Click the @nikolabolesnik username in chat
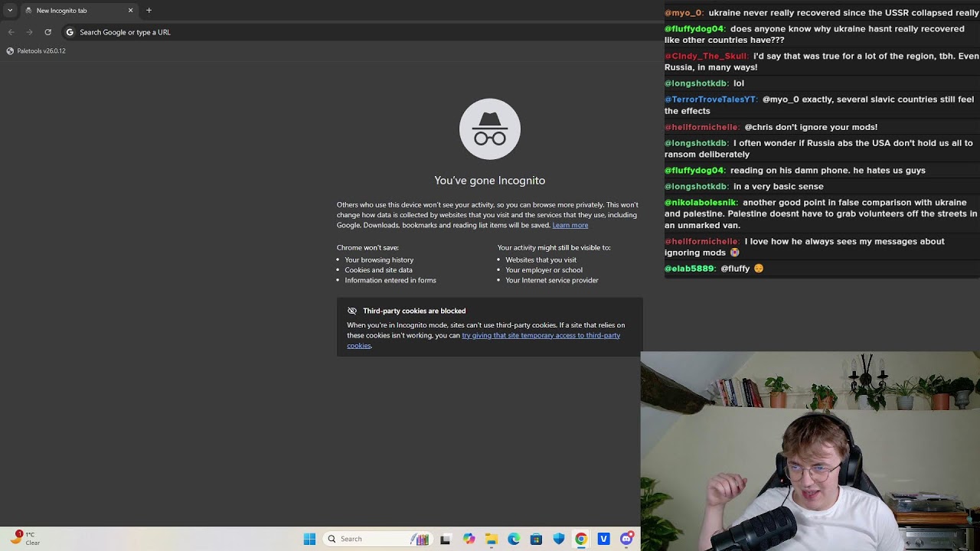The height and width of the screenshot is (551, 980). coord(701,203)
